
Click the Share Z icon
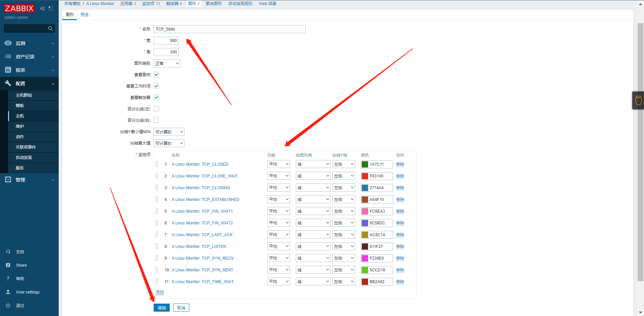[x=8, y=265]
